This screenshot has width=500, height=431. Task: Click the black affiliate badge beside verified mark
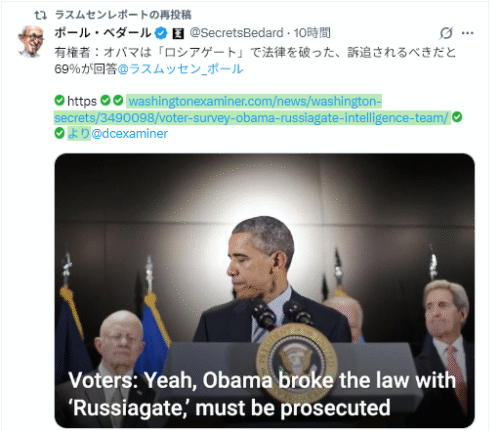coord(178,33)
